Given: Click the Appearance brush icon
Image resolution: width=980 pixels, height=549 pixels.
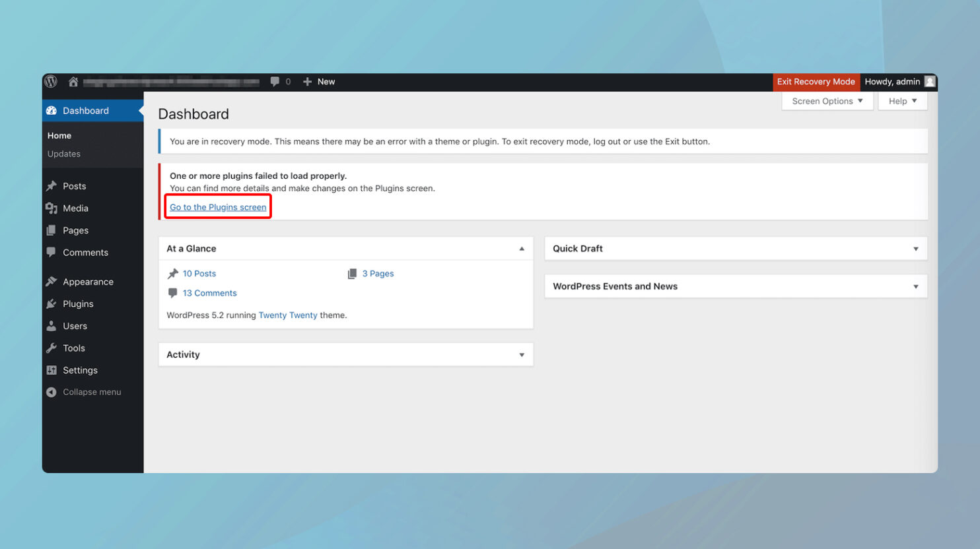Looking at the screenshot, I should tap(52, 281).
